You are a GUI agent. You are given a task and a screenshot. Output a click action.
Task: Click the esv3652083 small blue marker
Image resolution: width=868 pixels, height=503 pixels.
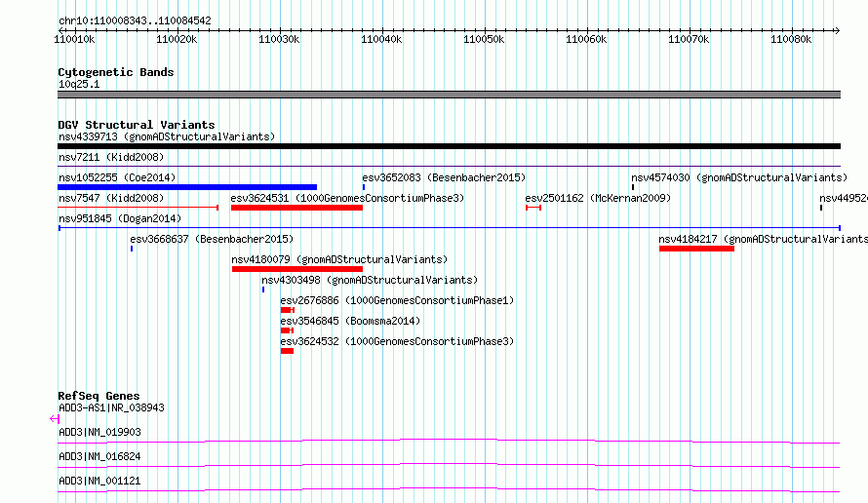point(364,187)
